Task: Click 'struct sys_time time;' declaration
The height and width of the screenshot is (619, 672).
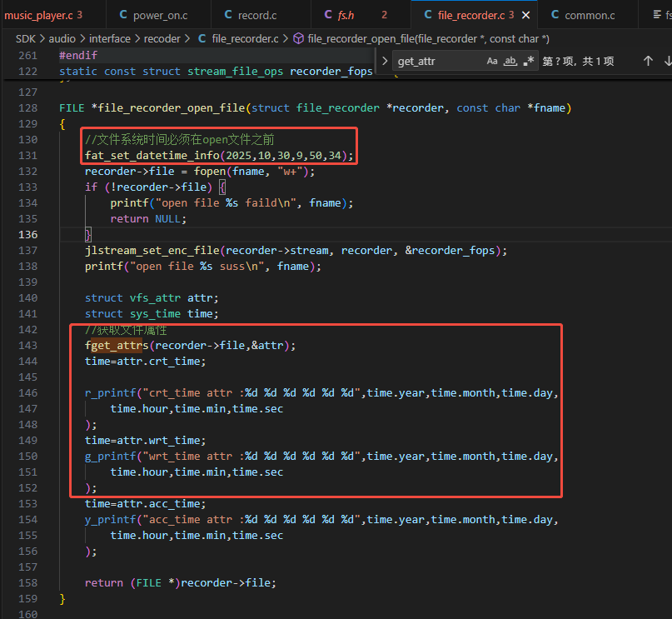Action: pos(152,314)
